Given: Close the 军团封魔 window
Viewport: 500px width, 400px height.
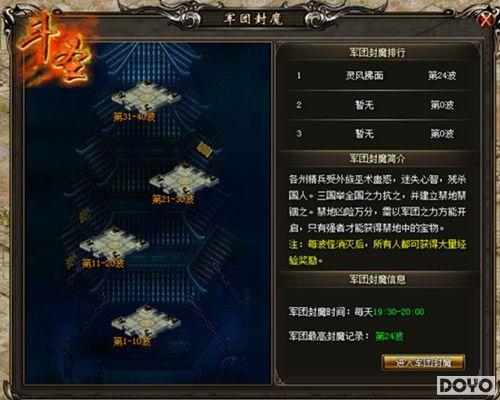Looking at the screenshot, I should (486, 20).
